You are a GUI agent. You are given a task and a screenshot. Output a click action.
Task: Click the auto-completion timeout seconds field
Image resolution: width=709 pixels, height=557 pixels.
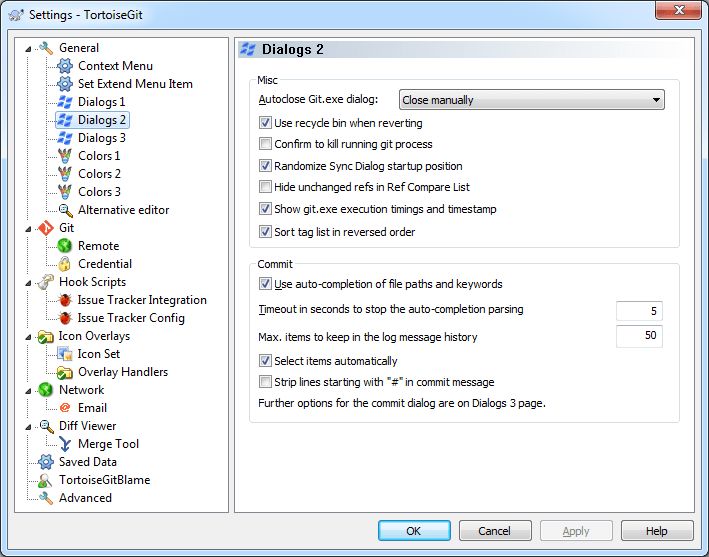(x=639, y=311)
